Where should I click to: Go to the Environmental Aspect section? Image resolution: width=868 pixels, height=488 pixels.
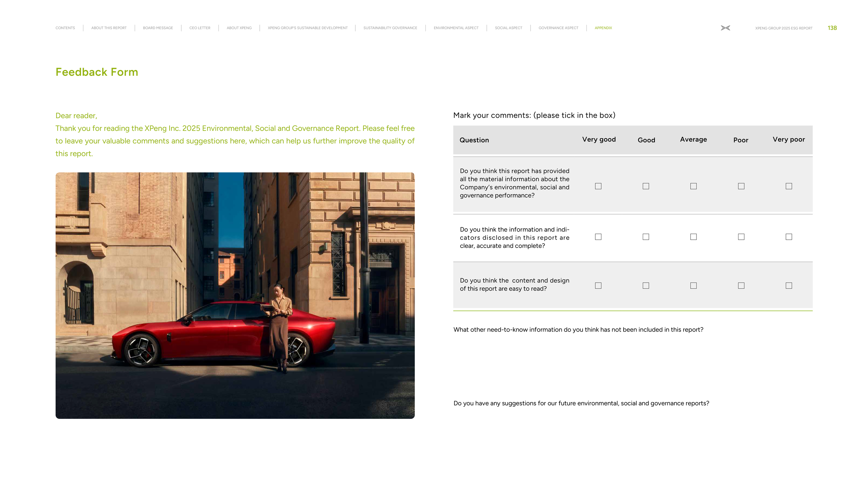[x=456, y=28]
